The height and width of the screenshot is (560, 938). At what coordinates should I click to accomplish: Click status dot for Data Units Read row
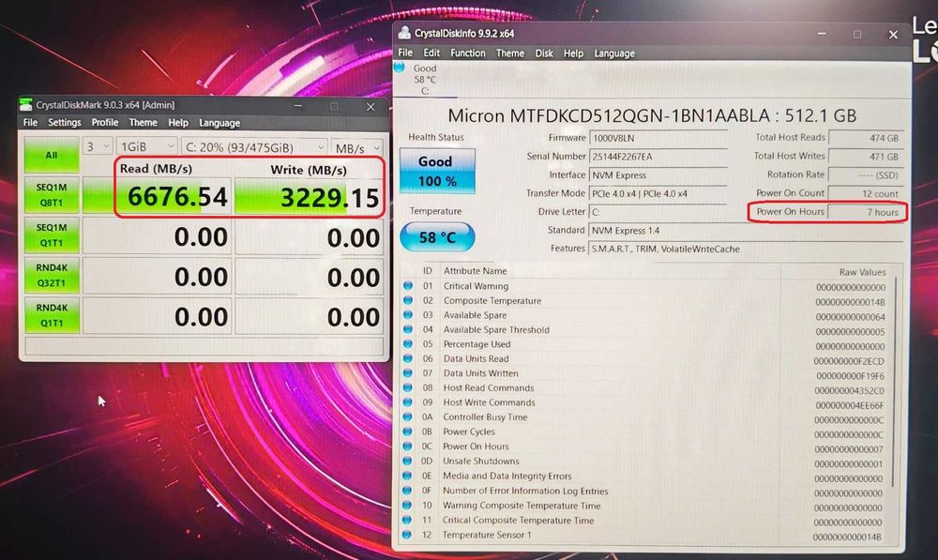pyautogui.click(x=408, y=358)
